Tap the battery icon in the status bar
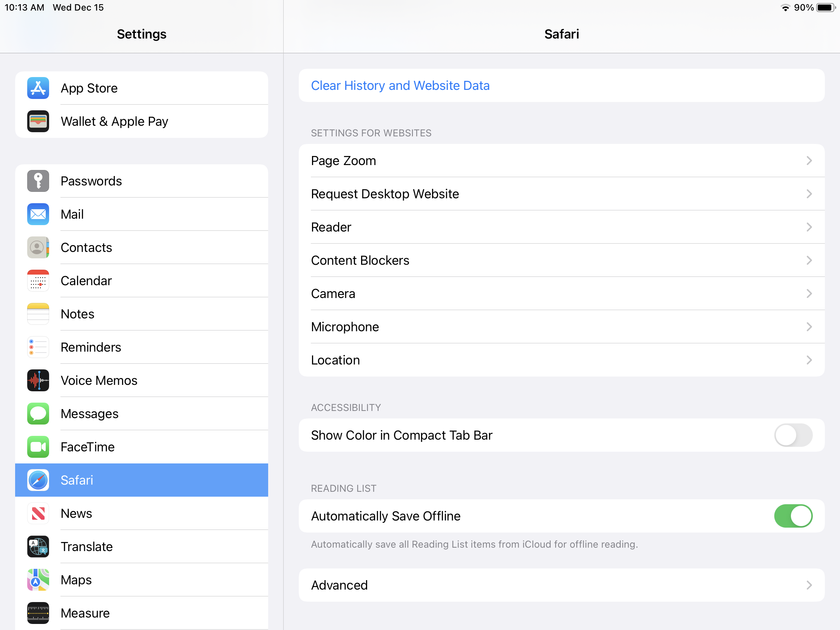840x630 pixels. click(x=826, y=8)
